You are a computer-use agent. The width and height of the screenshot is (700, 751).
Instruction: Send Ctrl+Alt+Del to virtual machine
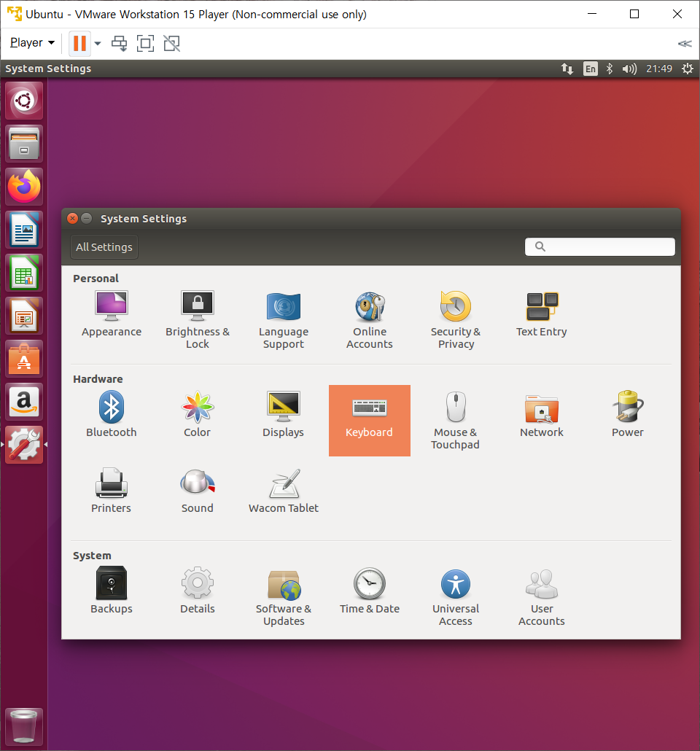(120, 43)
